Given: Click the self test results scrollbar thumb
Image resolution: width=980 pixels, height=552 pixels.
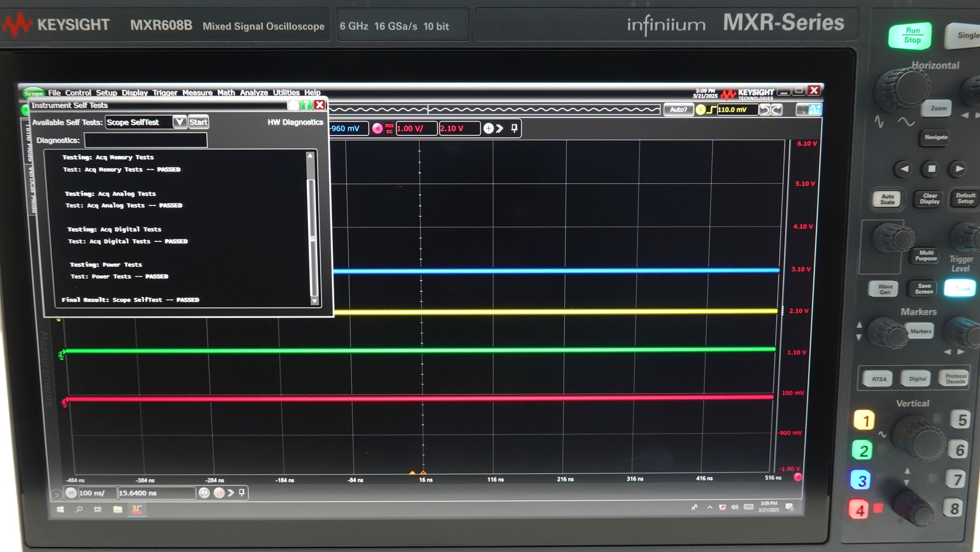Looking at the screenshot, I should (313, 237).
